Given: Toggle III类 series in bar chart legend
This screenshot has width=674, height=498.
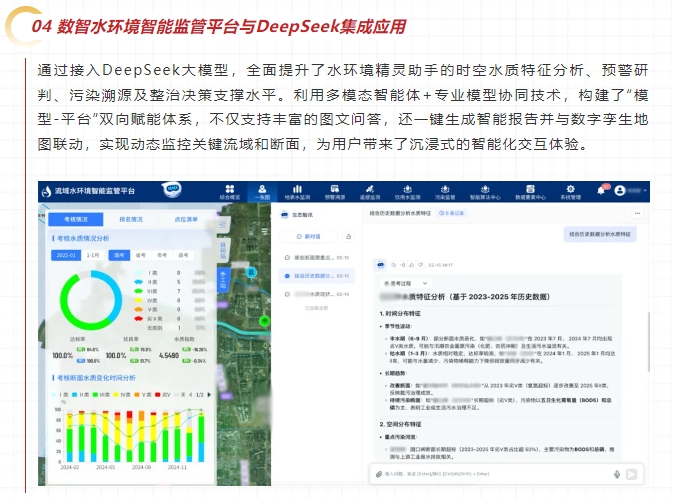Looking at the screenshot, I should [x=101, y=394].
